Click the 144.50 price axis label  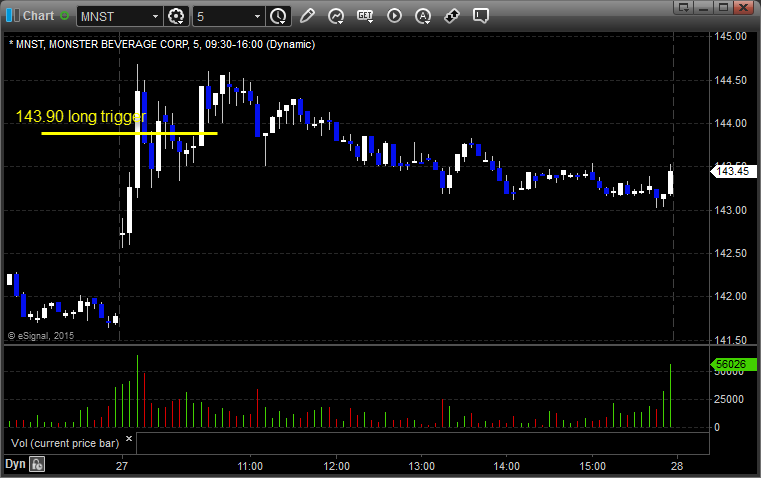coord(730,80)
